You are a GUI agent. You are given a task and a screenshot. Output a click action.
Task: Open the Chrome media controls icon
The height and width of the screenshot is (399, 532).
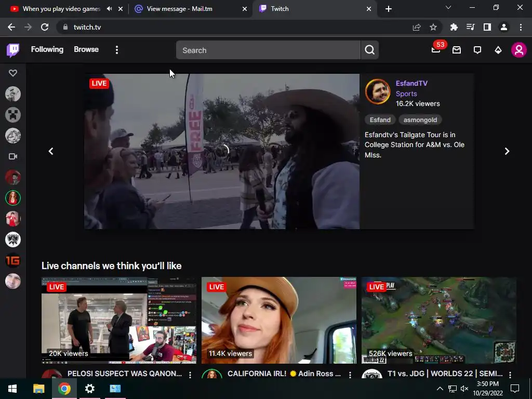pyautogui.click(x=471, y=27)
